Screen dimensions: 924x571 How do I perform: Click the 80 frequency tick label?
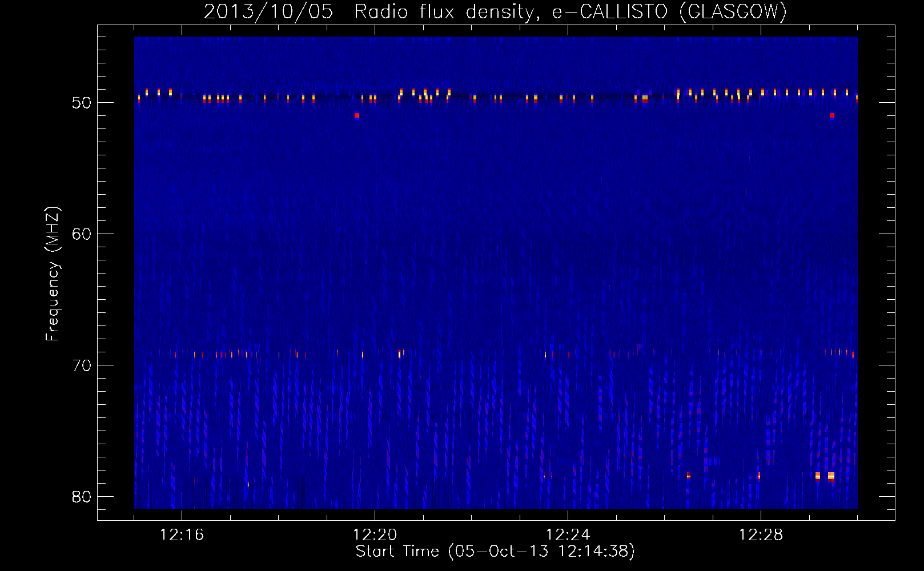(82, 497)
